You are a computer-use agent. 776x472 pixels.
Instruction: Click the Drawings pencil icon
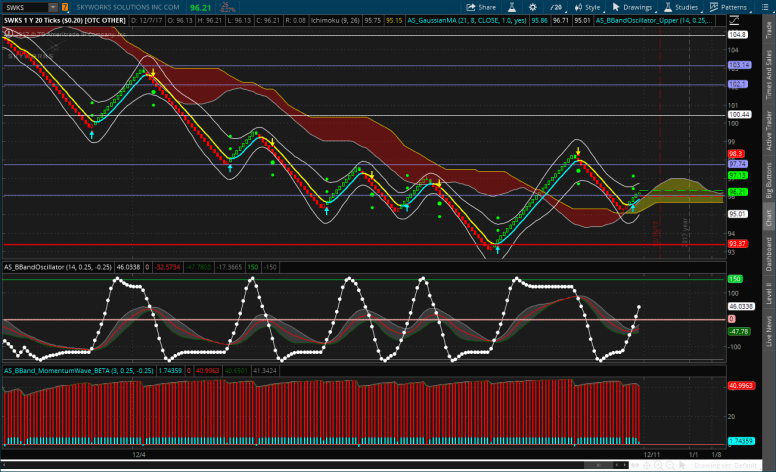[x=614, y=6]
